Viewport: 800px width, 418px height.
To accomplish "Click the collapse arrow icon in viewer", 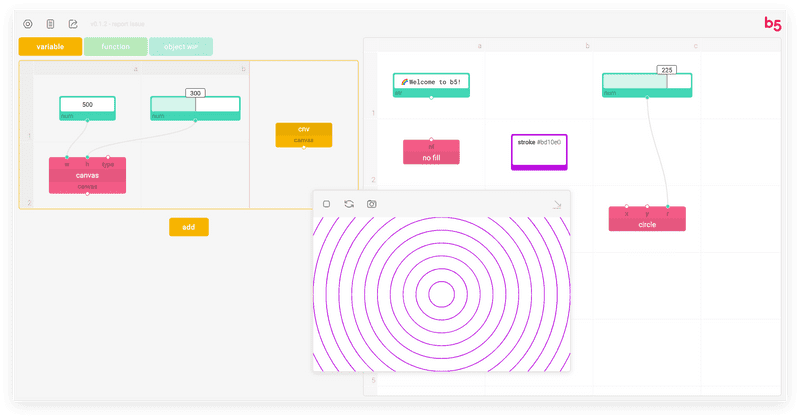I will pyautogui.click(x=557, y=205).
